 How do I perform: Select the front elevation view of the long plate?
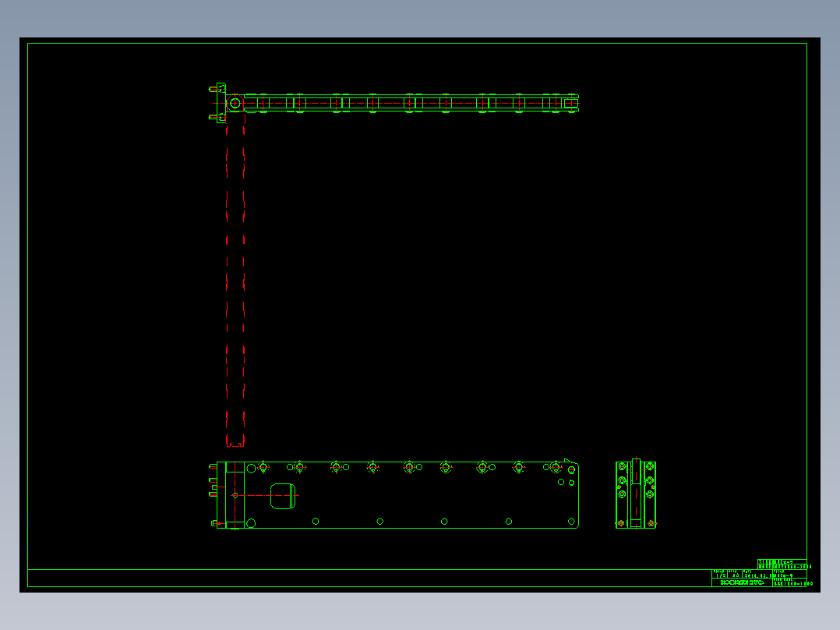[x=394, y=494]
